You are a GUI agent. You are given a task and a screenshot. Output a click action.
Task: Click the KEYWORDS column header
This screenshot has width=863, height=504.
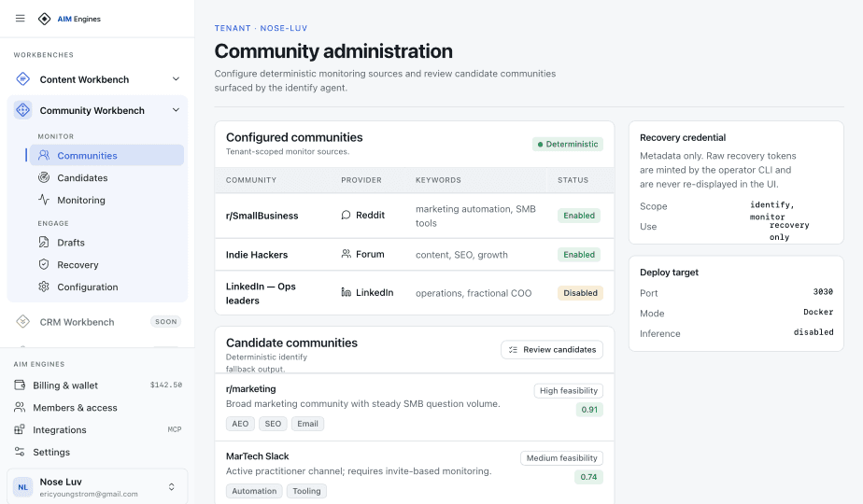438,180
